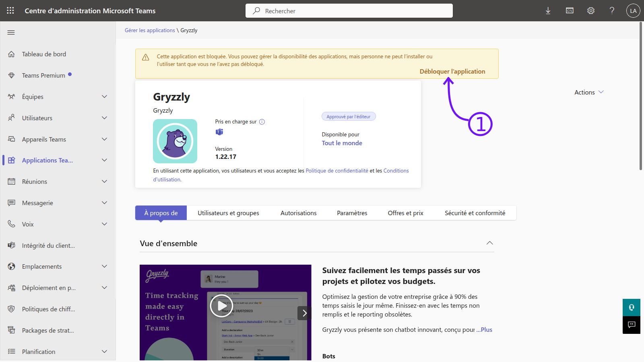Click the Approuvé par l'éditeur badge

tap(349, 116)
